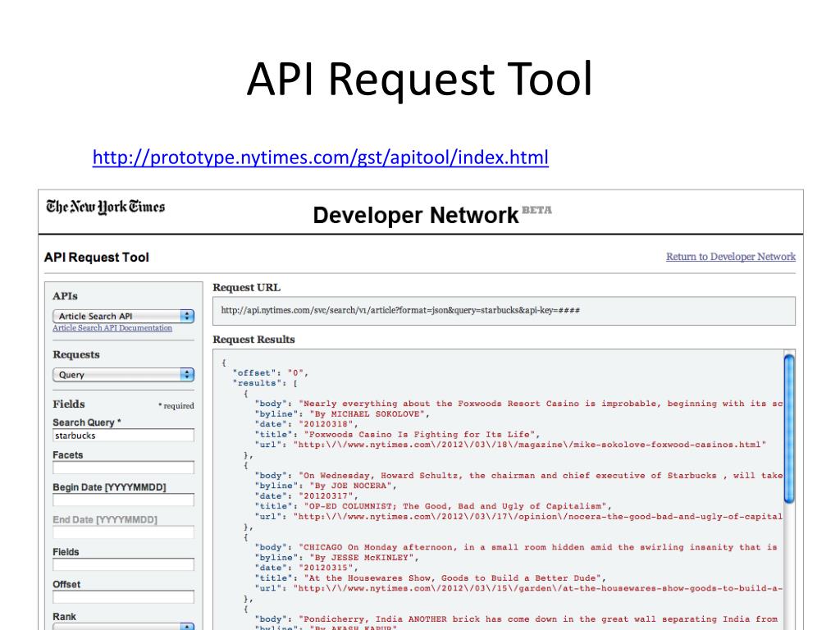Open the prototype.nytimes.com apitool link
This screenshot has width=840, height=630.
(321, 157)
